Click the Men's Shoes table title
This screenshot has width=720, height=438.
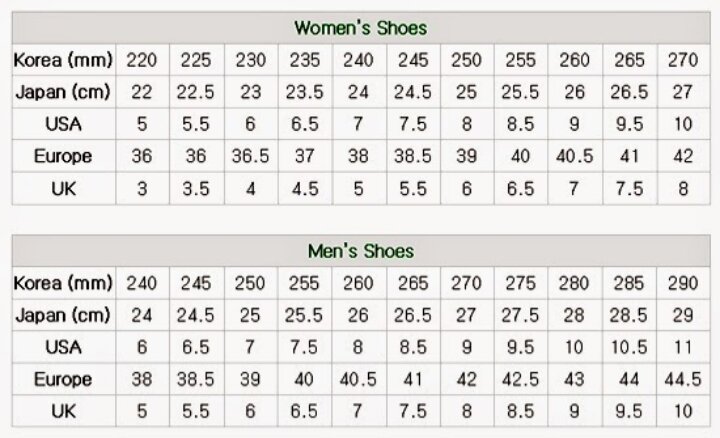coord(360,251)
